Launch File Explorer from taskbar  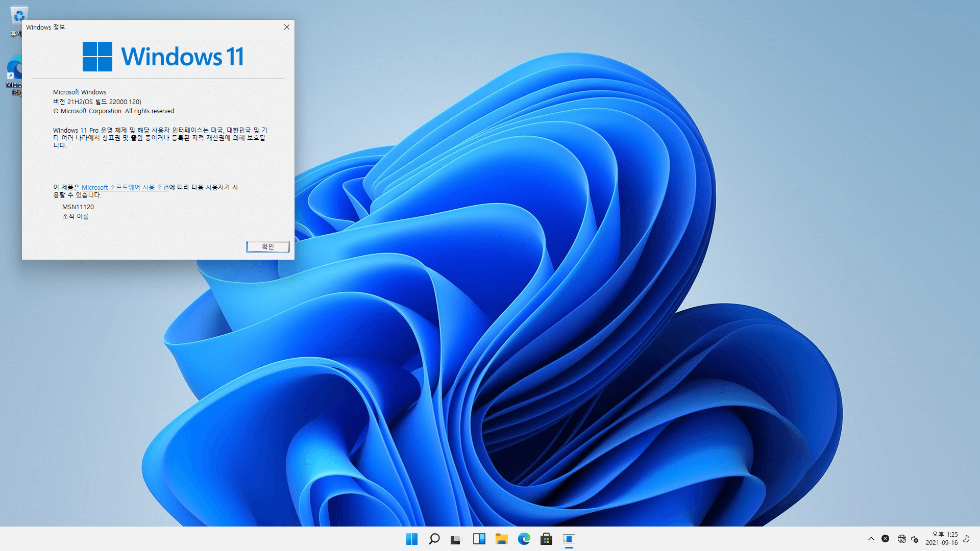click(x=502, y=539)
